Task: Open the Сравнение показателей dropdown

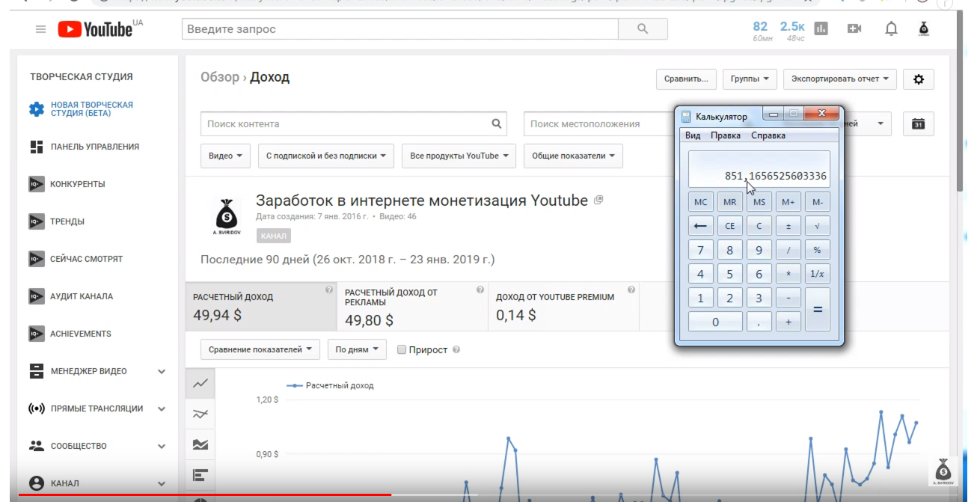Action: tap(260, 349)
